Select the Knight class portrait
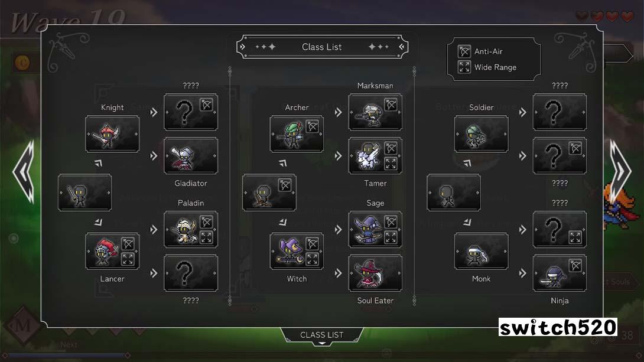The width and height of the screenshot is (644, 362). [112, 134]
